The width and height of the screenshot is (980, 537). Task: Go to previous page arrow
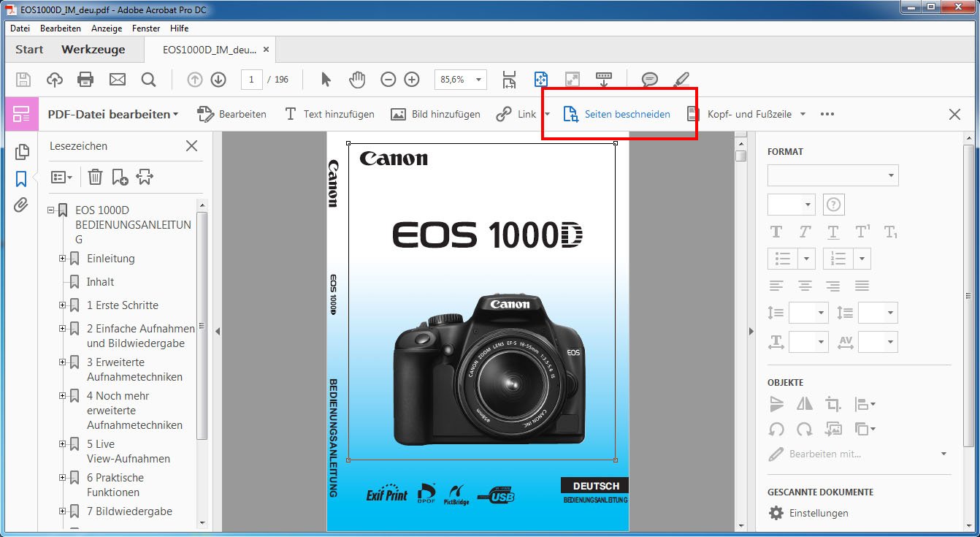pyautogui.click(x=195, y=80)
